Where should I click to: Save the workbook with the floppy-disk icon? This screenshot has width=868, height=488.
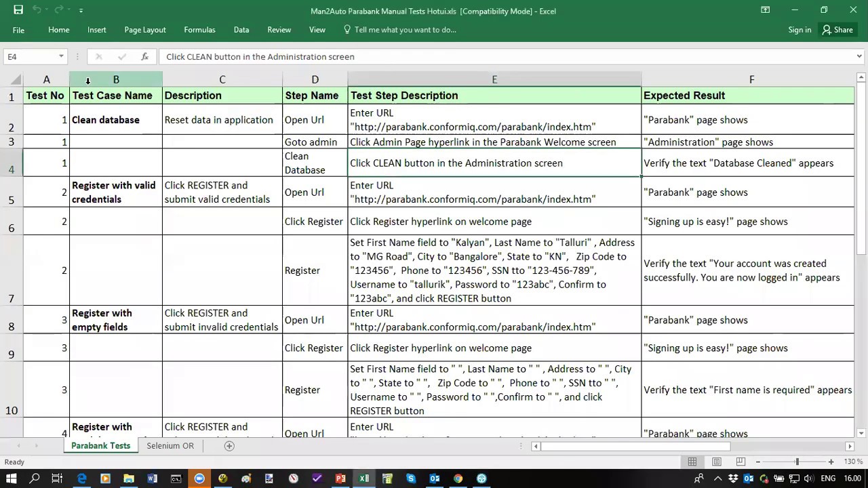coord(18,10)
